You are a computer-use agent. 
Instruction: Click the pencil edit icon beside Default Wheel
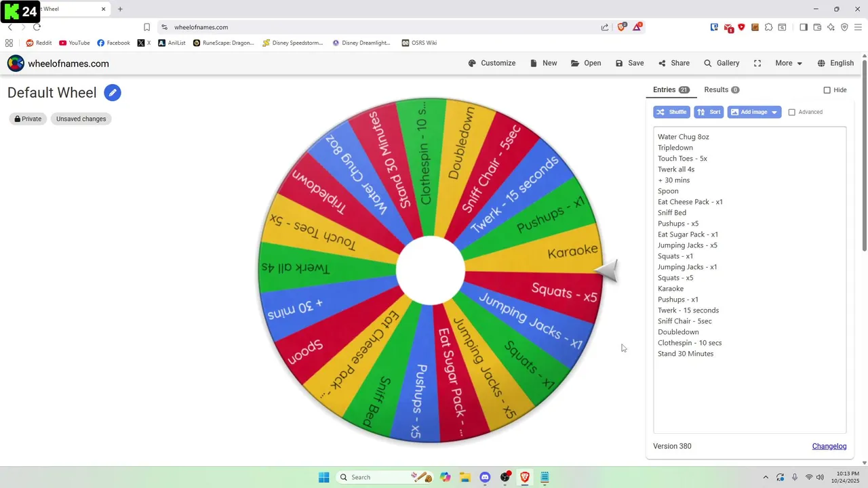click(x=113, y=93)
